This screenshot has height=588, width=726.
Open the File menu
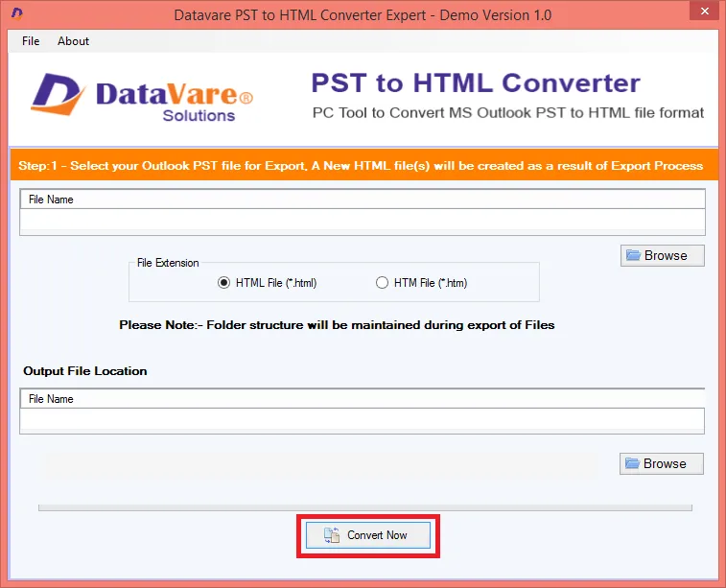[x=31, y=41]
